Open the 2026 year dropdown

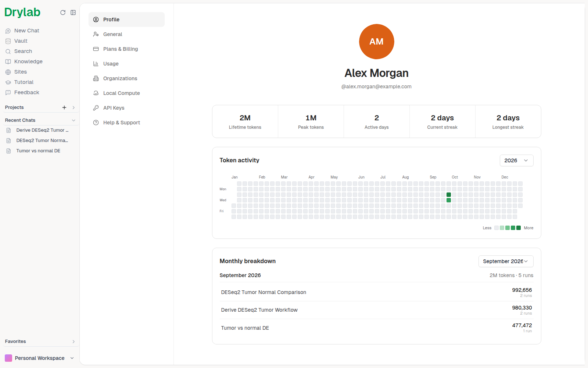[516, 160]
